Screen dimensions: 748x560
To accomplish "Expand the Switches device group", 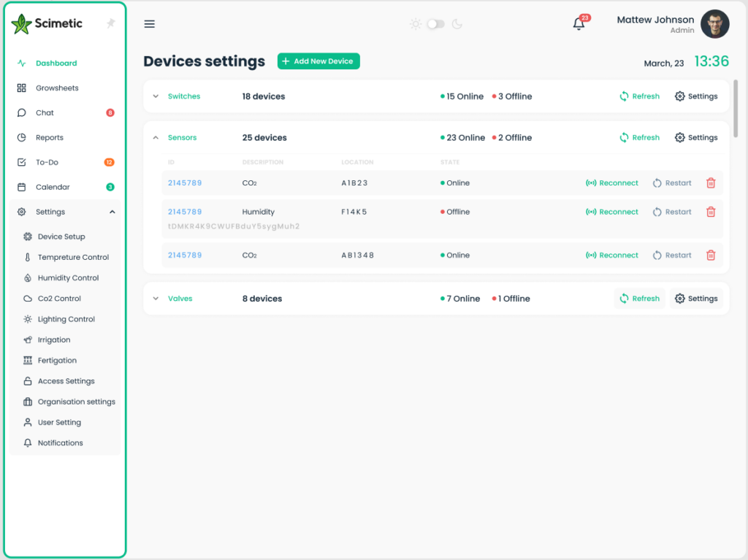I will (156, 96).
